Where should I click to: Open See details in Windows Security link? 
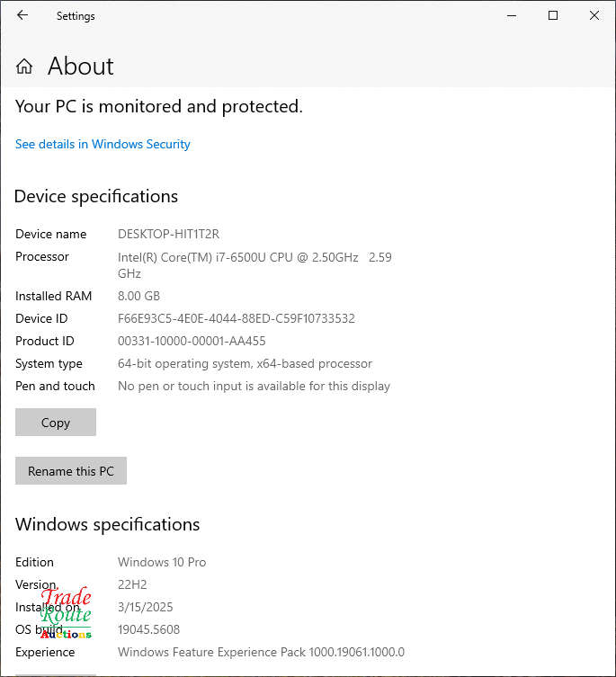[103, 144]
